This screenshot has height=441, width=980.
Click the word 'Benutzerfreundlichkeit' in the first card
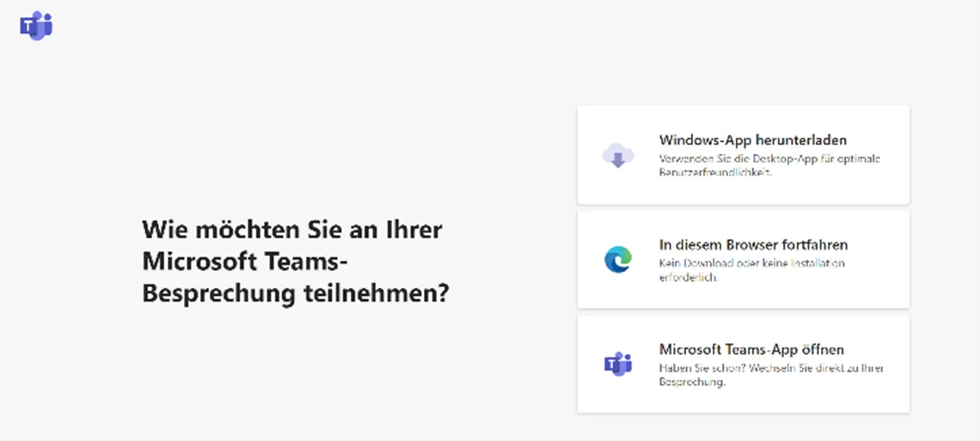(x=715, y=173)
